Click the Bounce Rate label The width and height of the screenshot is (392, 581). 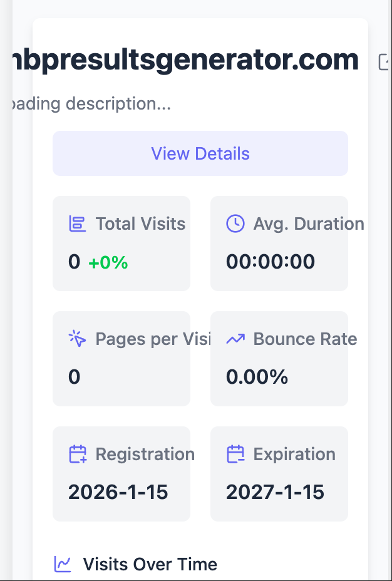[x=306, y=339]
